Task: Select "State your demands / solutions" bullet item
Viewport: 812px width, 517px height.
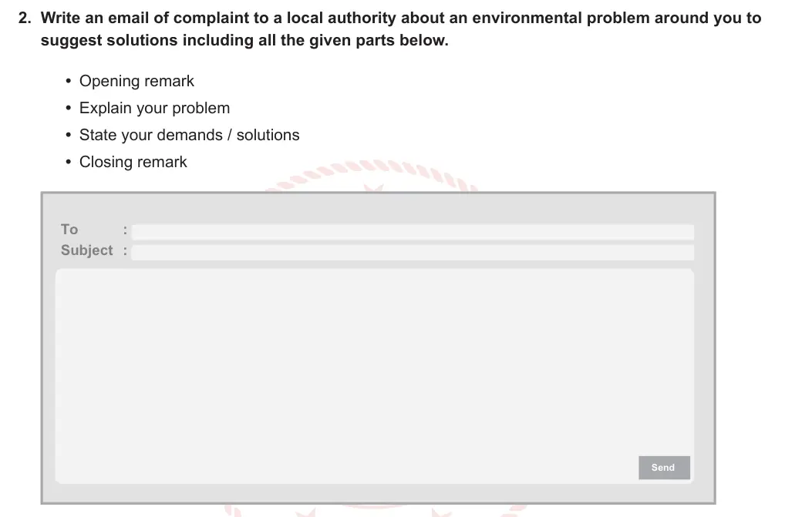Action: pyautogui.click(x=189, y=135)
